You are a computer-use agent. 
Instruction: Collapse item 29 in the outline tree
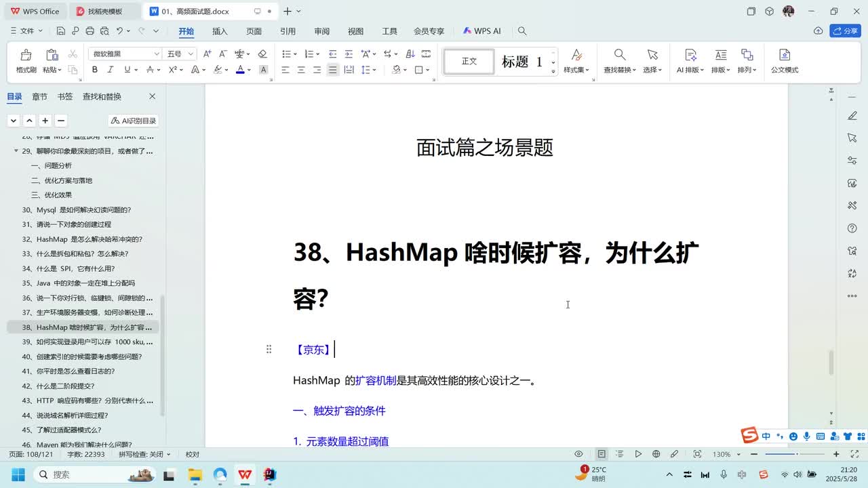(x=16, y=151)
